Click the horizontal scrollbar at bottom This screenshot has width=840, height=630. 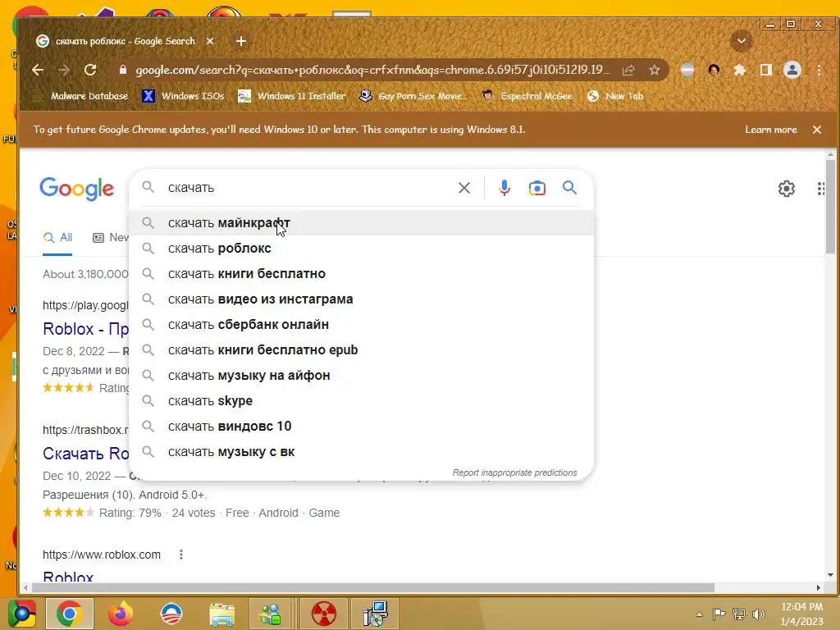click(372, 587)
